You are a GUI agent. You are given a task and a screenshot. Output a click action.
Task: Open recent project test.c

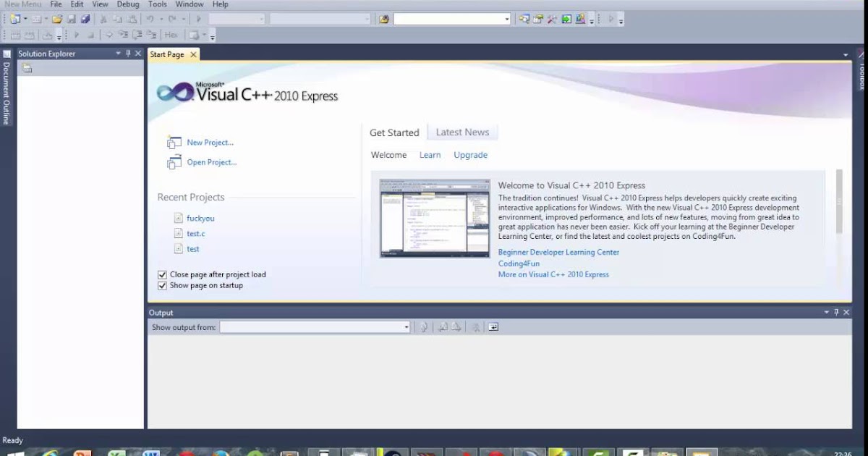point(195,233)
